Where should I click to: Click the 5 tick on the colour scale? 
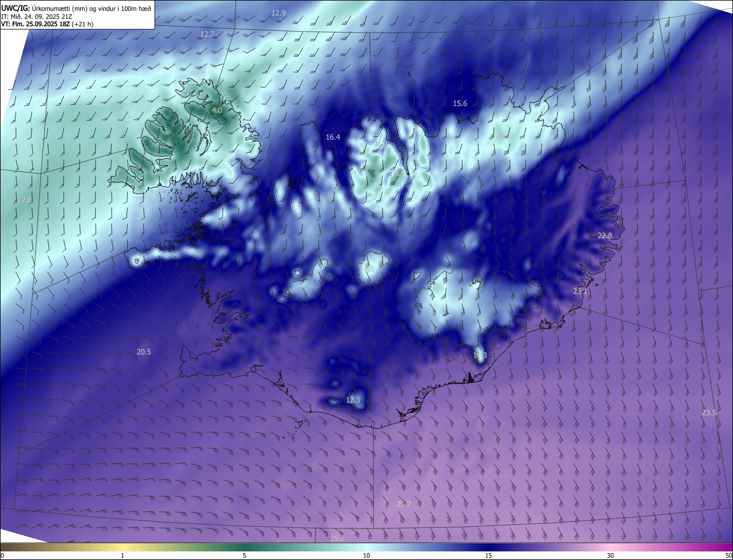coord(245,555)
